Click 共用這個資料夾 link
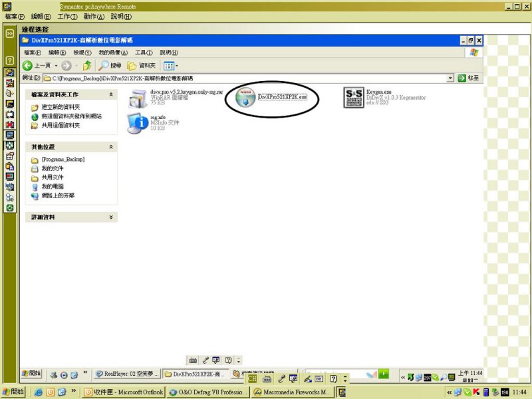This screenshot has width=532, height=399. pos(61,126)
